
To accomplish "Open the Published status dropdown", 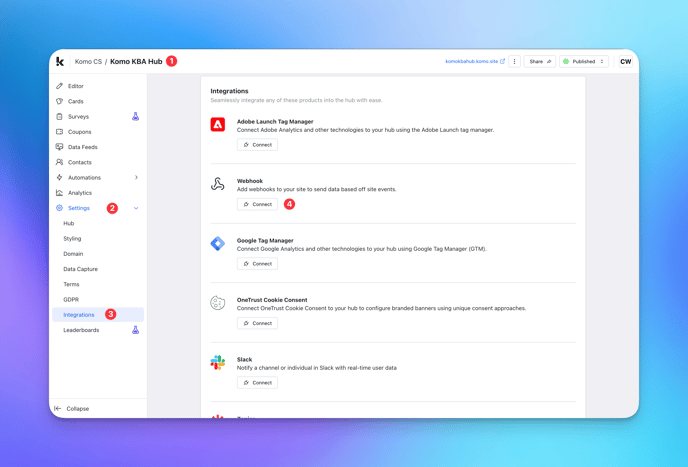I will tap(584, 61).
